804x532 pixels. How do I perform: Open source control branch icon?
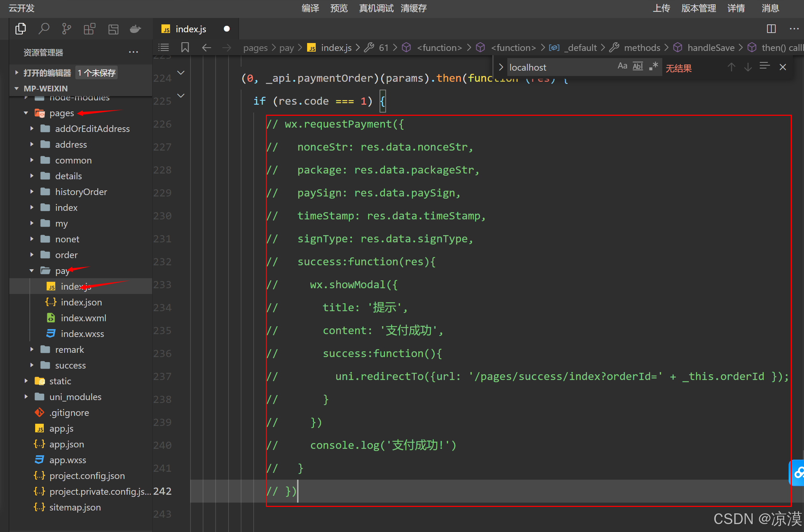click(x=66, y=29)
